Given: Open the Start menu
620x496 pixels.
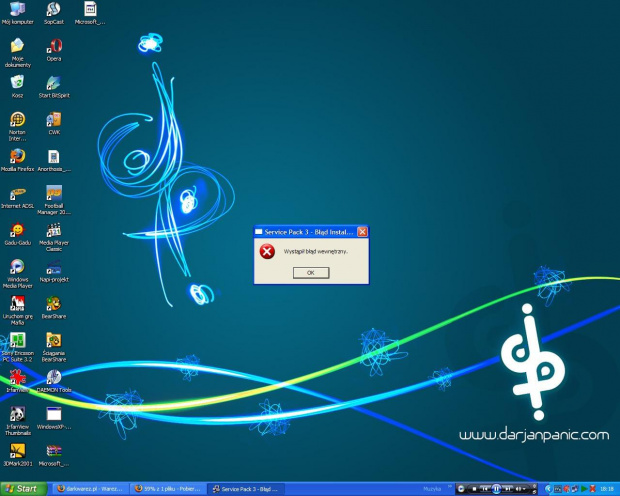Looking at the screenshot, I should (23, 489).
